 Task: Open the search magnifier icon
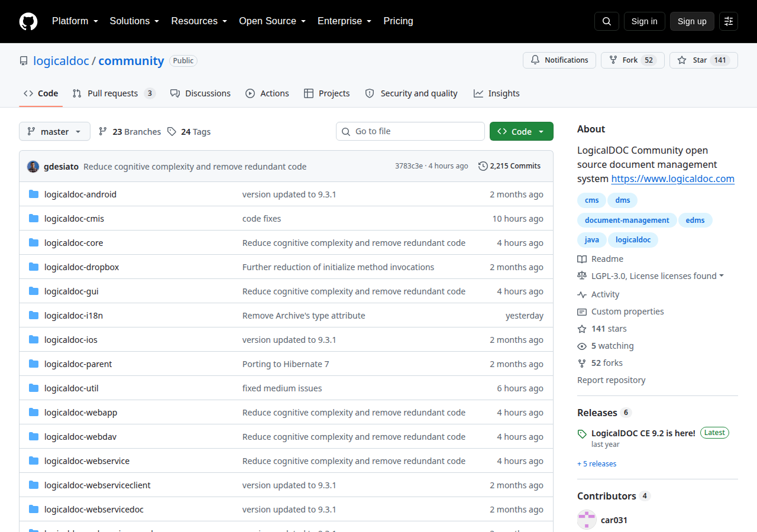coord(607,21)
